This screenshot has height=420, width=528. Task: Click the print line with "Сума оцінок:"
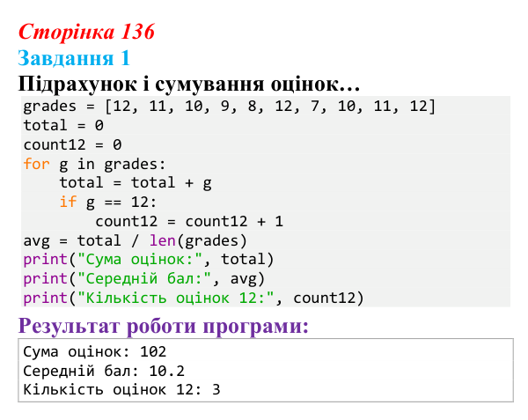point(148,260)
